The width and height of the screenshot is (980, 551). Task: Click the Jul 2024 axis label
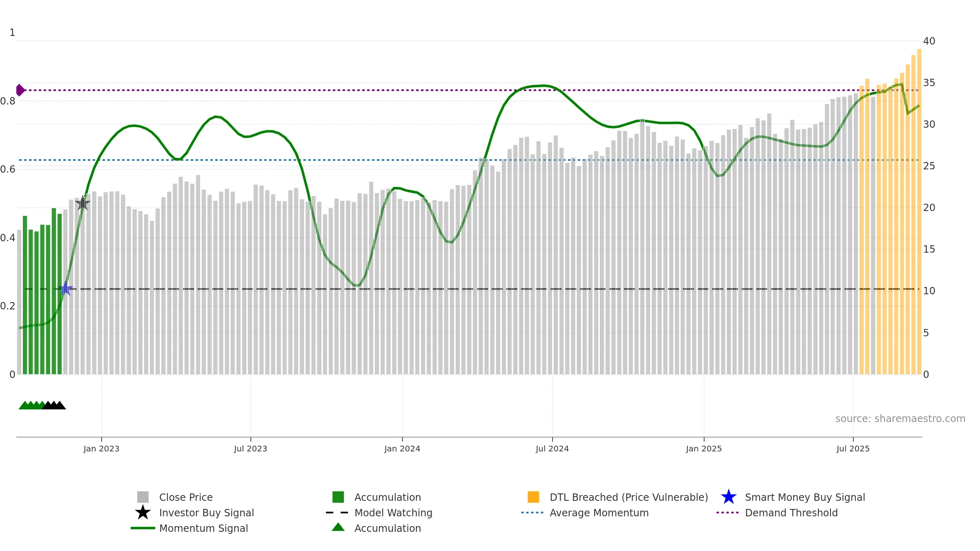(x=552, y=449)
